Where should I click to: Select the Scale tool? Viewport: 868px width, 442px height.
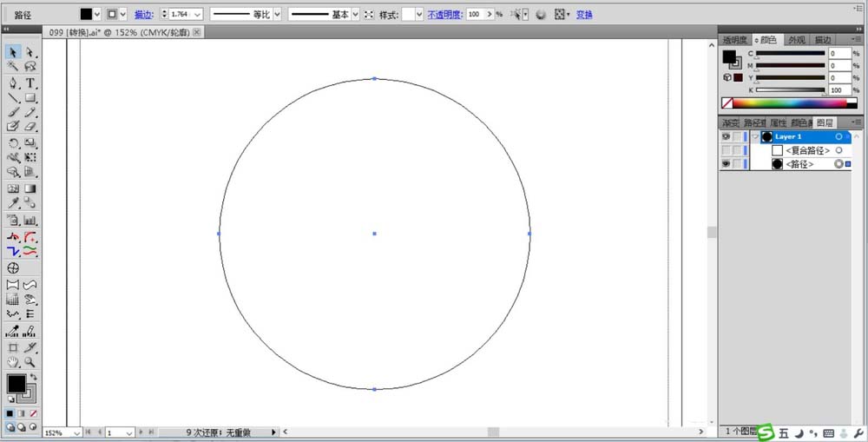pos(30,143)
